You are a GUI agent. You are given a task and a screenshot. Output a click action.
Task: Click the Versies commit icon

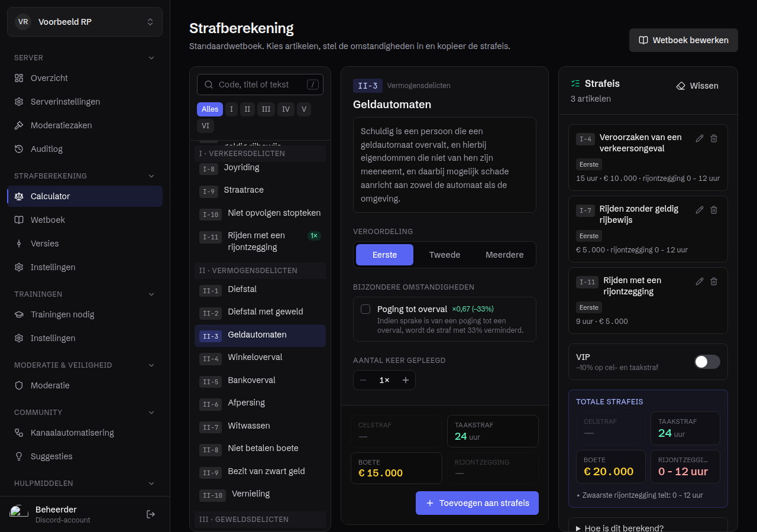19,244
